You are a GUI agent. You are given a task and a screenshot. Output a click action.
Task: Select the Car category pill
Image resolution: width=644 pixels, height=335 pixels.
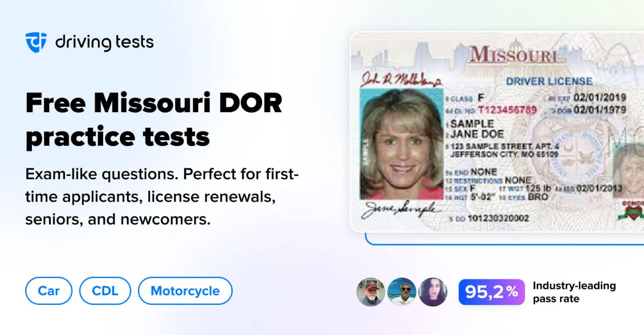[x=49, y=291]
